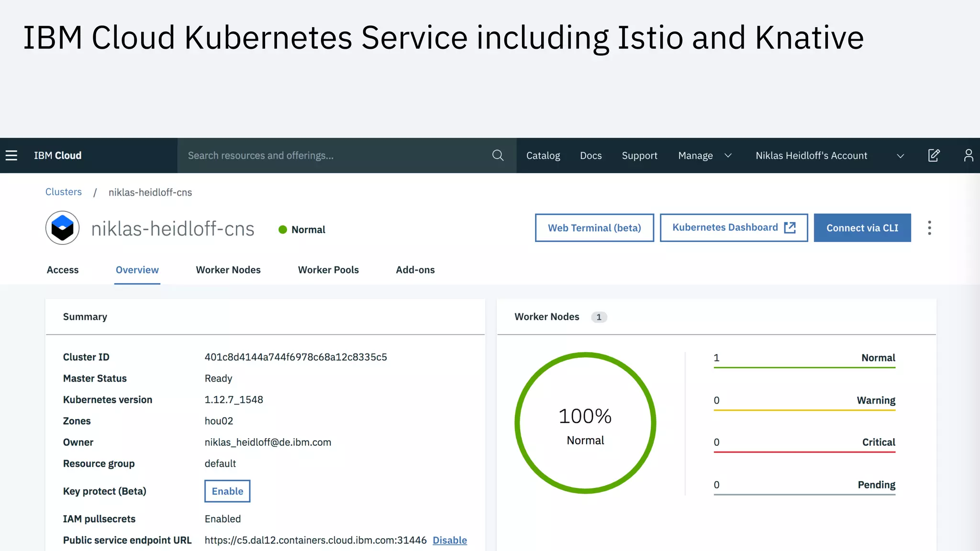
Task: Click the search magnifier icon
Action: (498, 155)
